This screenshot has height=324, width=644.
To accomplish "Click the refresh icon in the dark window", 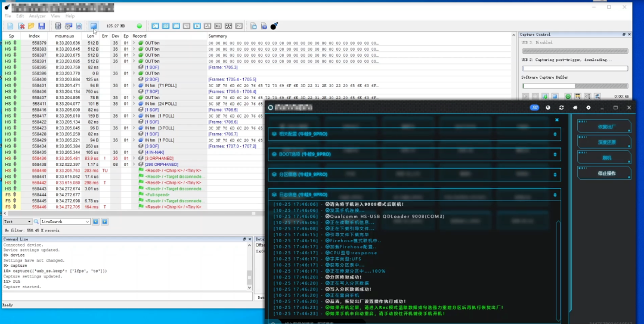I will (562, 108).
